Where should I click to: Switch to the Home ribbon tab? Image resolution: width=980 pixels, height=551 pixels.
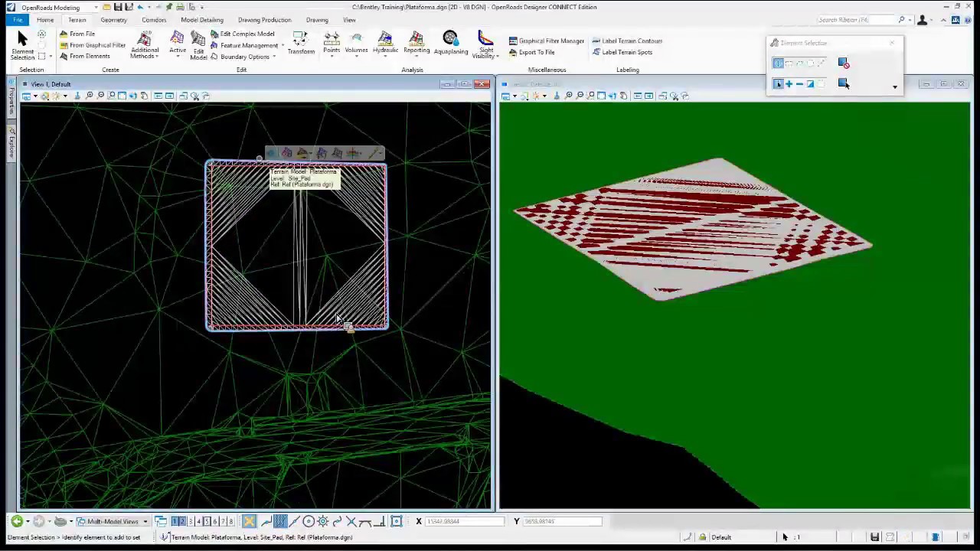[x=45, y=20]
